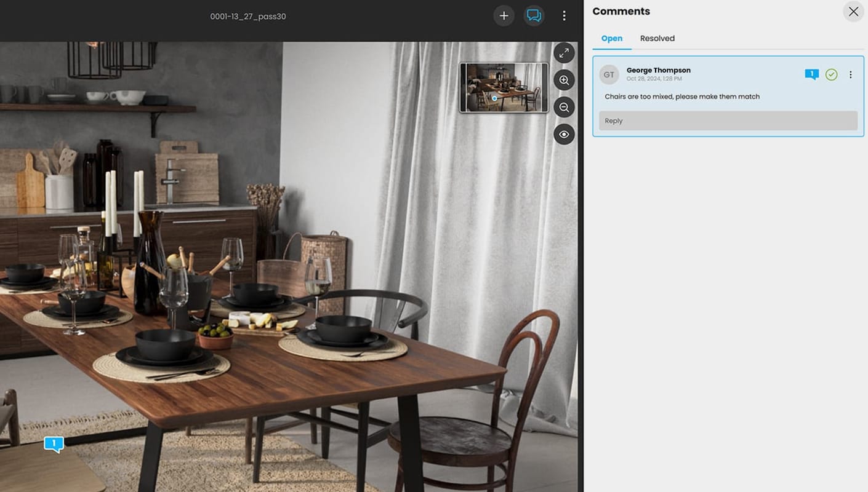Click the file name 0001-13_27_pass30
The height and width of the screenshot is (492, 868).
[248, 17]
